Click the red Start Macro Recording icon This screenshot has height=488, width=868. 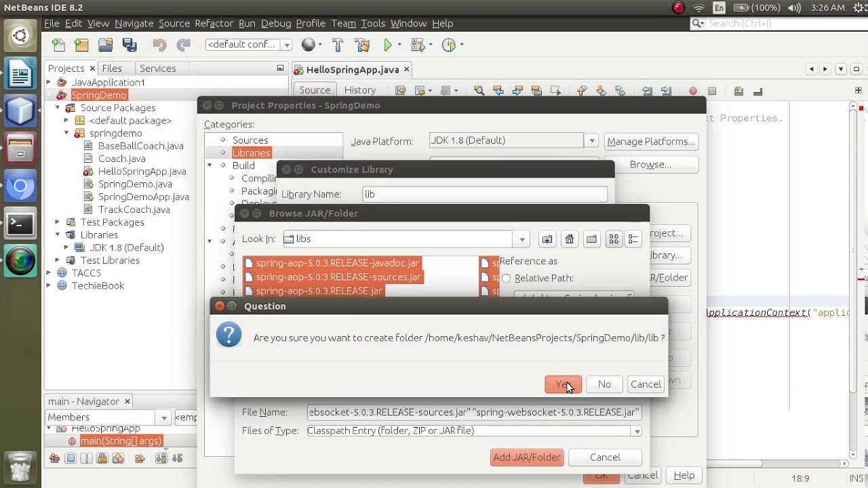click(692, 91)
